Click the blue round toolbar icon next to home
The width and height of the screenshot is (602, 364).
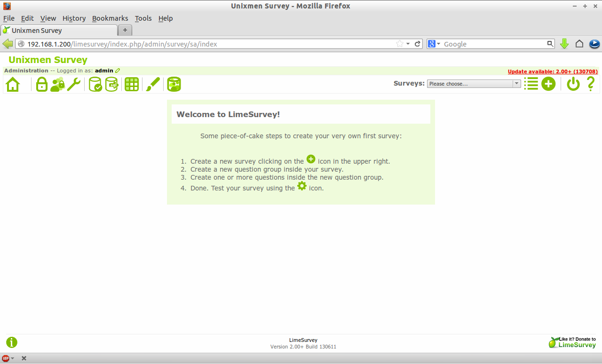coord(594,44)
